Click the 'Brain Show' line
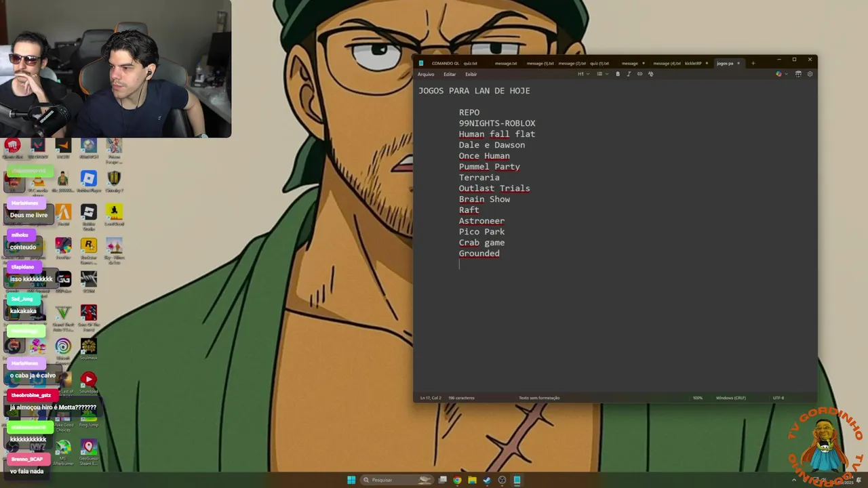868x488 pixels. [x=484, y=199]
